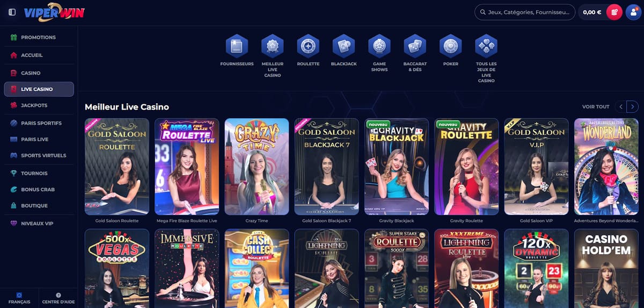Open the Gravity Blackjack game
644x308 pixels.
coord(397,167)
